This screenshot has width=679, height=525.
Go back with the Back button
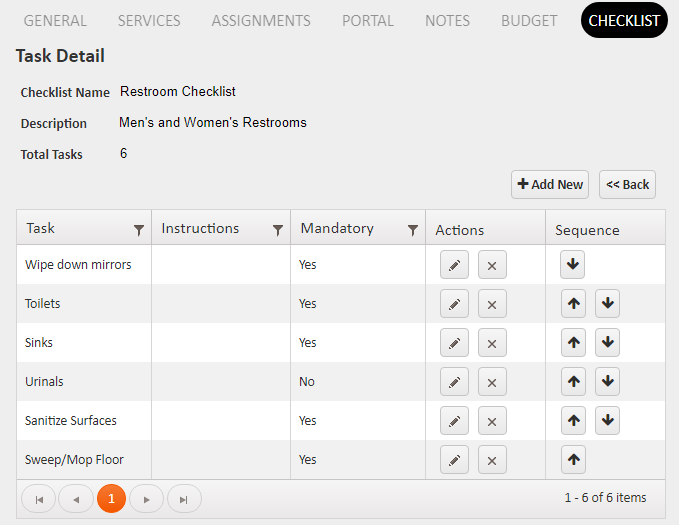(x=627, y=185)
